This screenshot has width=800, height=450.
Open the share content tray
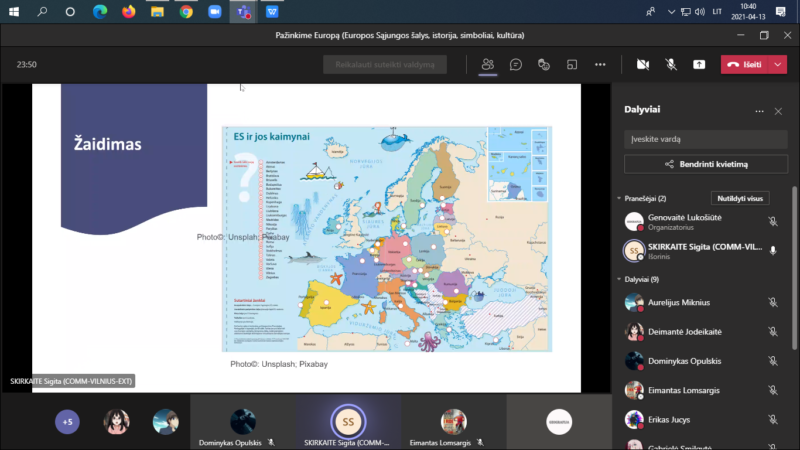tap(699, 64)
